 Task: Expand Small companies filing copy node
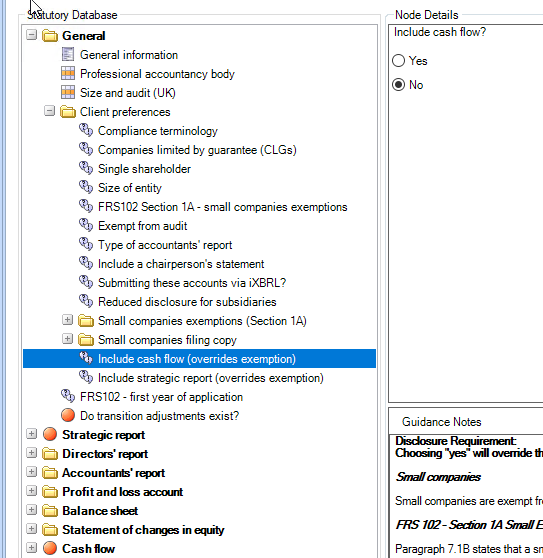pyautogui.click(x=67, y=338)
